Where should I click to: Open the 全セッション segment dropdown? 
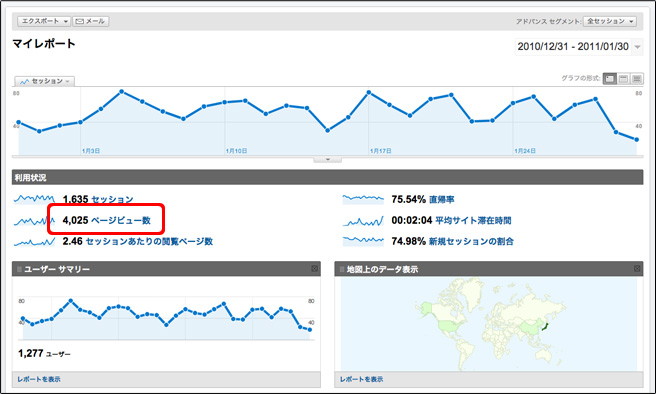(x=610, y=21)
